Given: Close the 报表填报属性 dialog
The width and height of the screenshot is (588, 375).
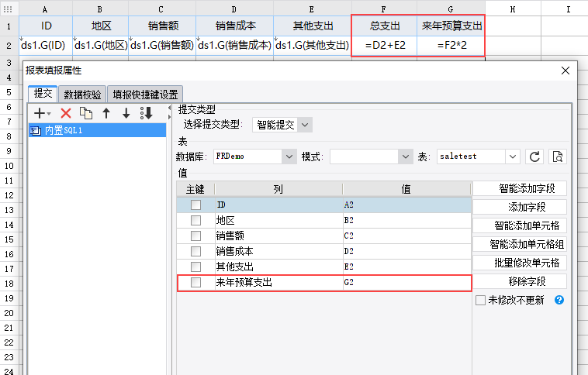Looking at the screenshot, I should coord(566,71).
